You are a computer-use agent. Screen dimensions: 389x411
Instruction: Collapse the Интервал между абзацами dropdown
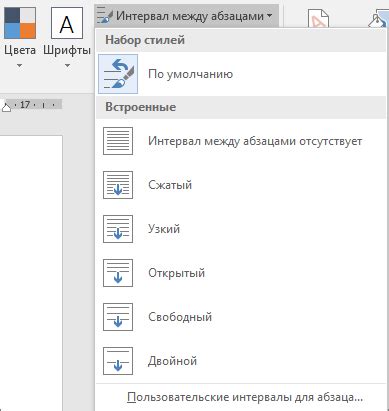click(x=187, y=16)
